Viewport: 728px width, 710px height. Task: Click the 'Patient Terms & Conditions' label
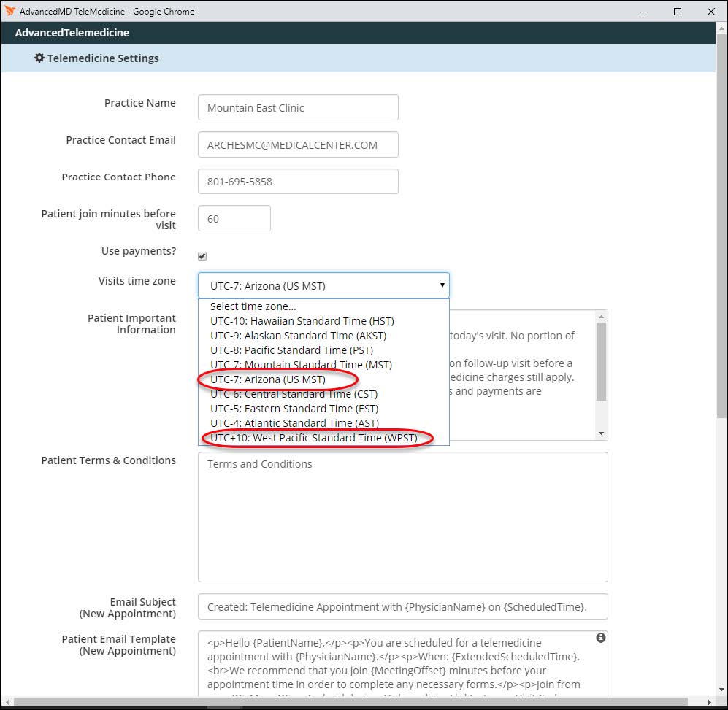point(109,460)
